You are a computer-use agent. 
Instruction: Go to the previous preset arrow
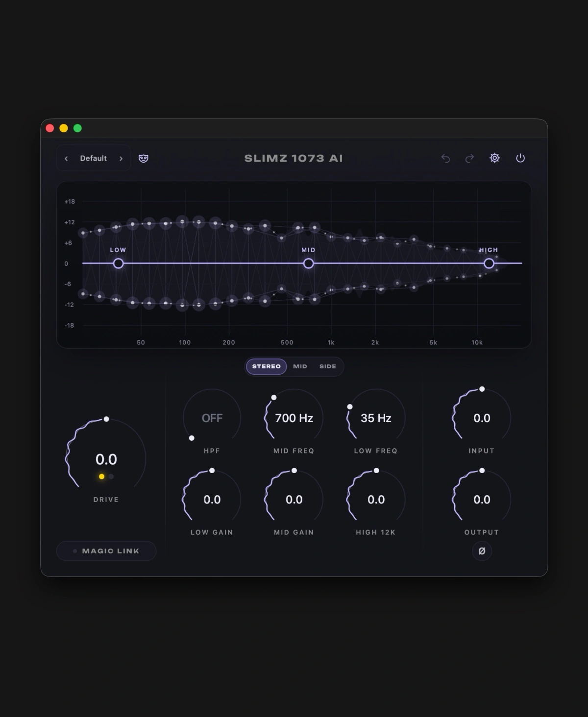point(66,158)
